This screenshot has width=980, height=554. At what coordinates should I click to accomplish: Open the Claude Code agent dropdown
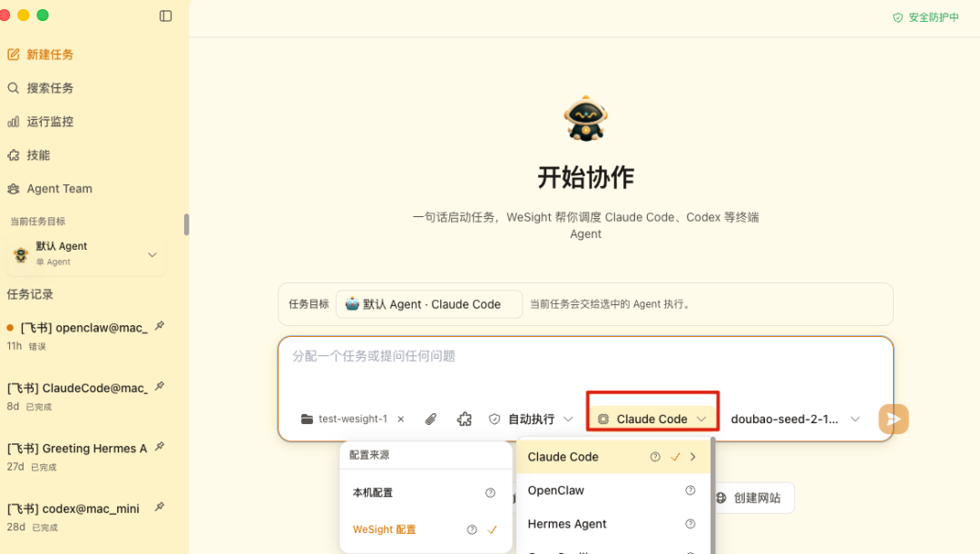pyautogui.click(x=652, y=419)
